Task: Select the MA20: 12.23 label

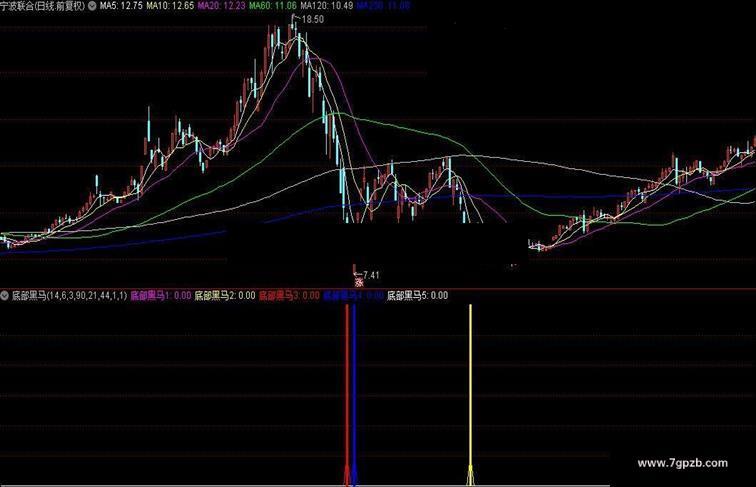Action: pyautogui.click(x=221, y=6)
